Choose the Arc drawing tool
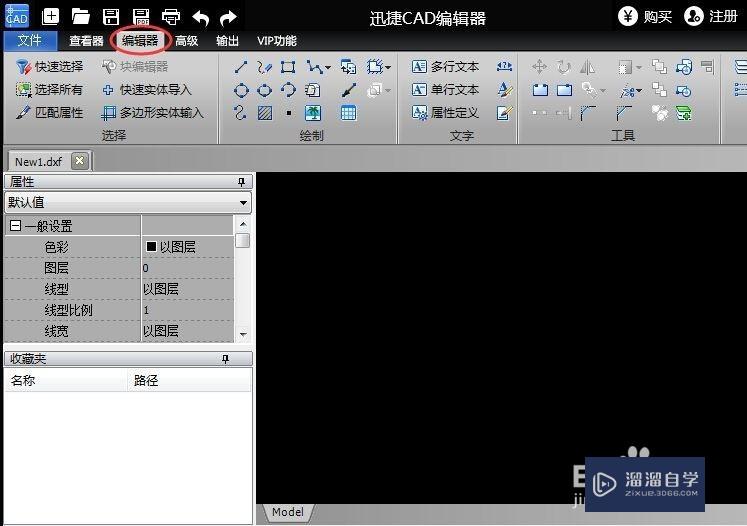 pos(288,90)
